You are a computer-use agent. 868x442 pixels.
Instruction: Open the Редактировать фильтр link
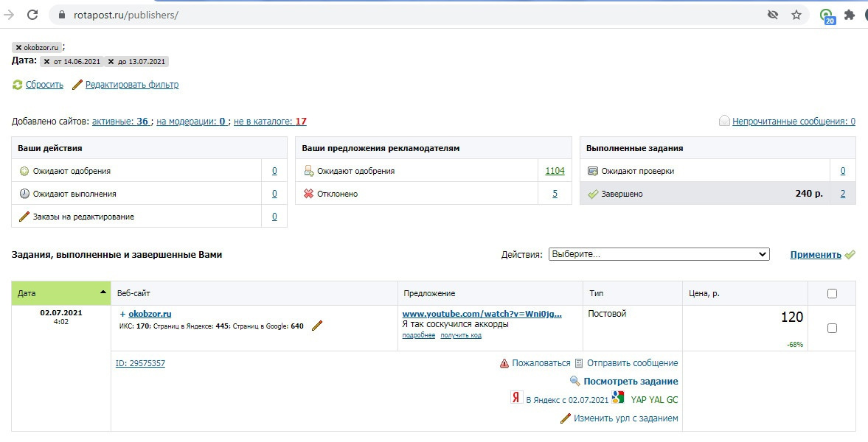pos(132,85)
